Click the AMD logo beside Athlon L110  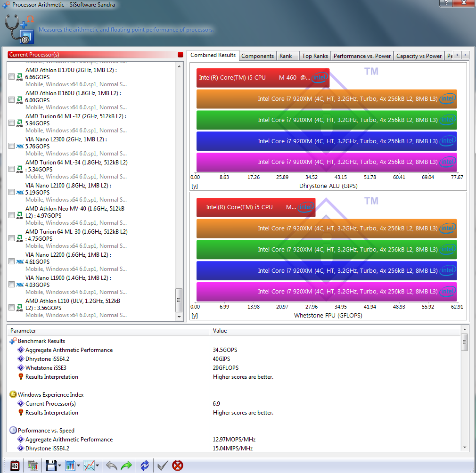(20, 308)
